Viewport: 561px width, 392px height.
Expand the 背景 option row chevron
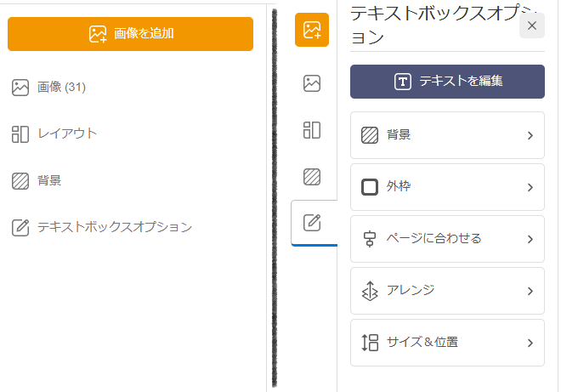tap(530, 135)
